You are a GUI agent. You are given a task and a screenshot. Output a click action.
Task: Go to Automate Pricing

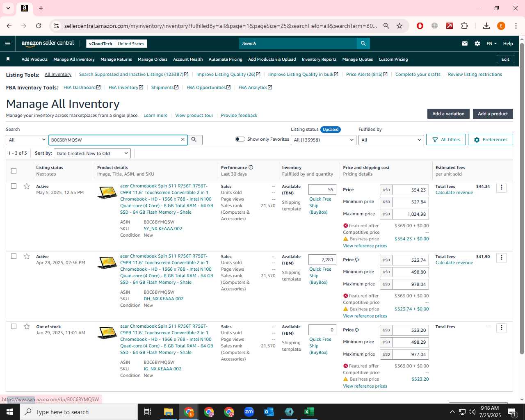click(225, 59)
